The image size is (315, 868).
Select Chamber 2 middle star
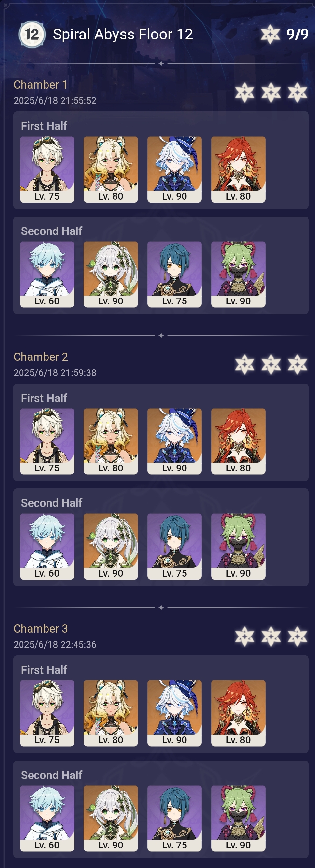click(x=271, y=365)
